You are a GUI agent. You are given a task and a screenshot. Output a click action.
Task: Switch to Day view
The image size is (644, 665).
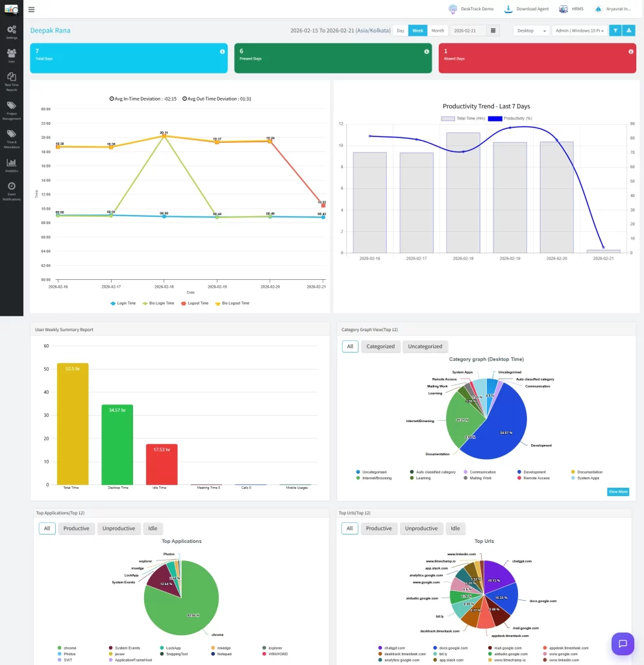(x=400, y=31)
